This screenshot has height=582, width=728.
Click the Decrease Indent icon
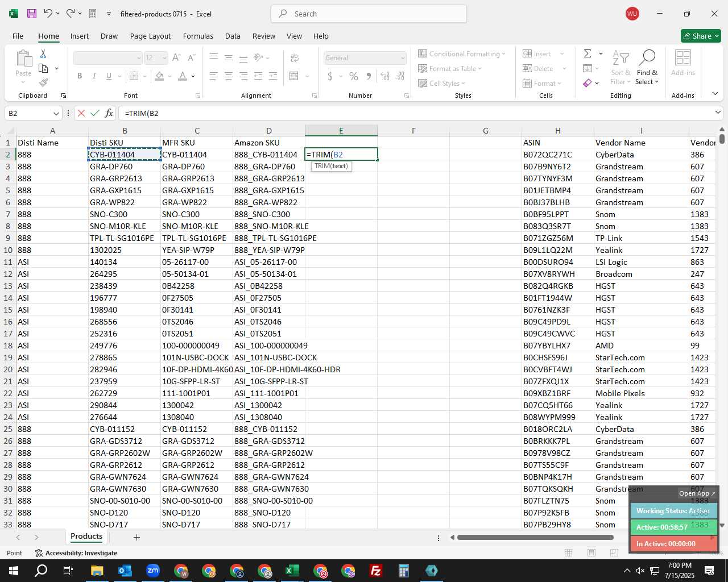point(258,76)
